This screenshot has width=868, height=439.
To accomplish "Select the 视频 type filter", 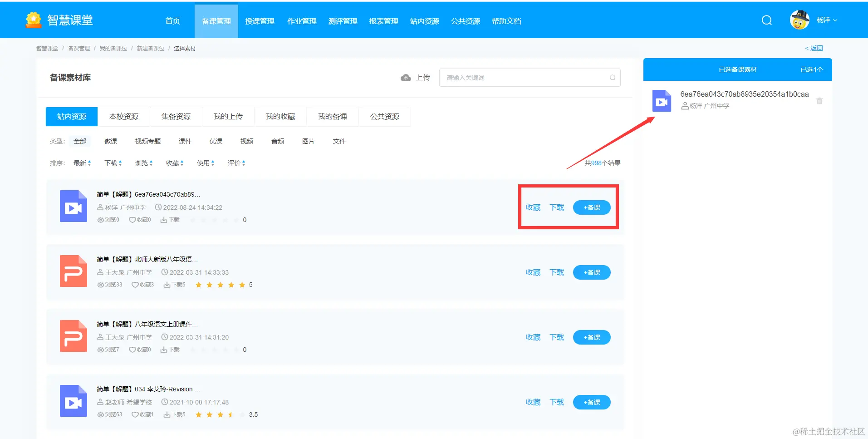I will (246, 141).
